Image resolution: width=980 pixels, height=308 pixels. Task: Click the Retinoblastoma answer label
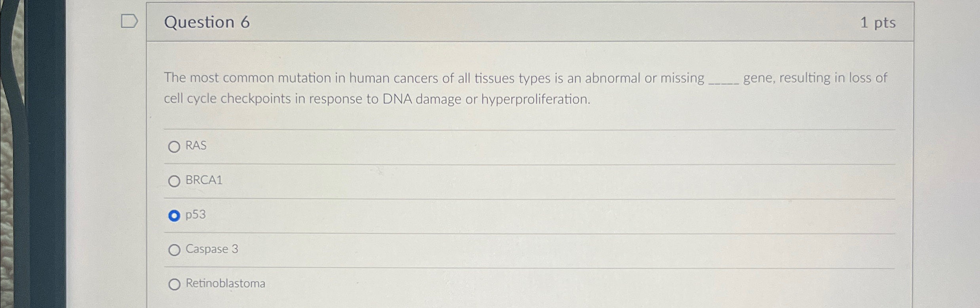(x=225, y=283)
